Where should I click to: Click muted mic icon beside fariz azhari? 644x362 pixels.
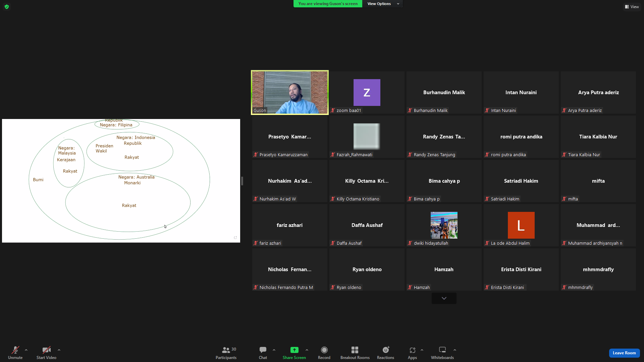256,243
